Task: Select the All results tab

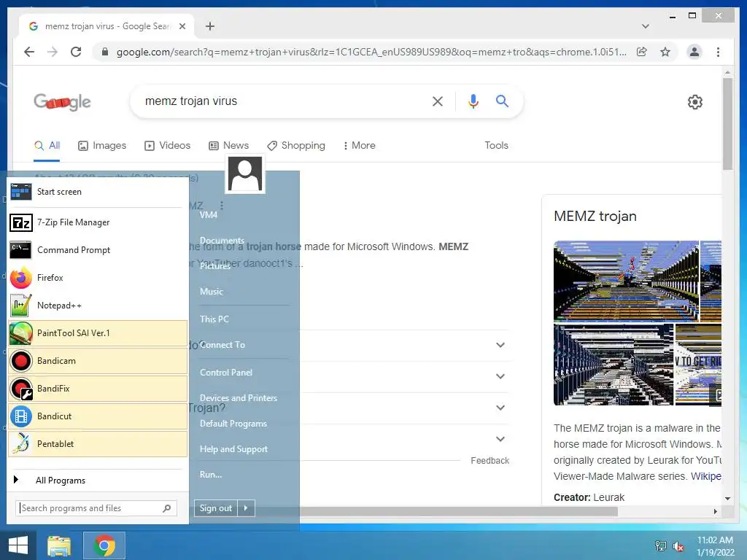Action: 47,145
